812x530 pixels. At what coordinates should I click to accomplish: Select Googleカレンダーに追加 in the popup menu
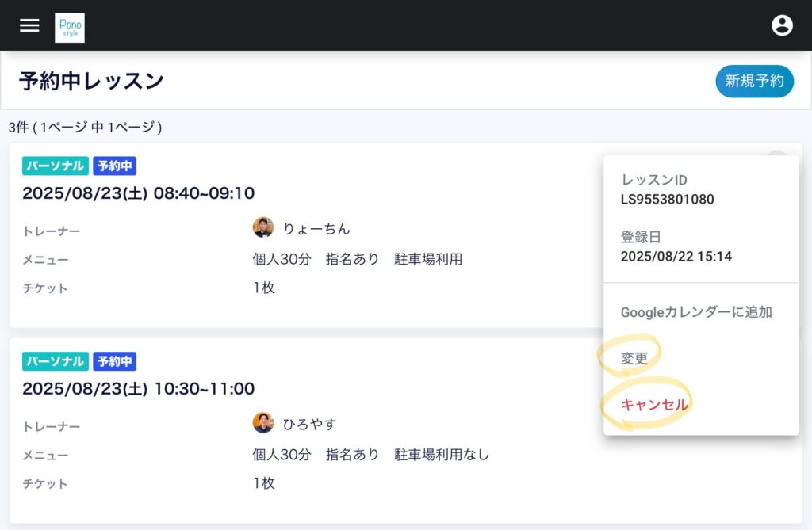pyautogui.click(x=696, y=312)
